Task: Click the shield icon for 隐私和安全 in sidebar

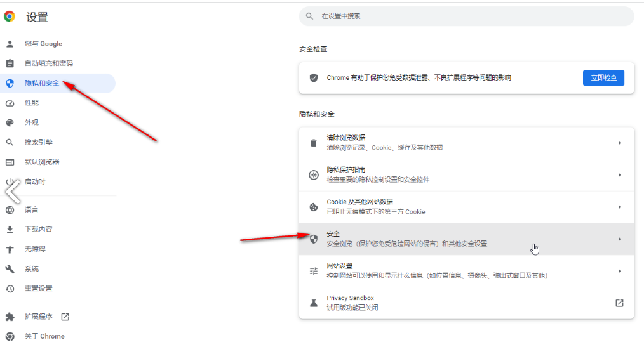Action: tap(10, 83)
